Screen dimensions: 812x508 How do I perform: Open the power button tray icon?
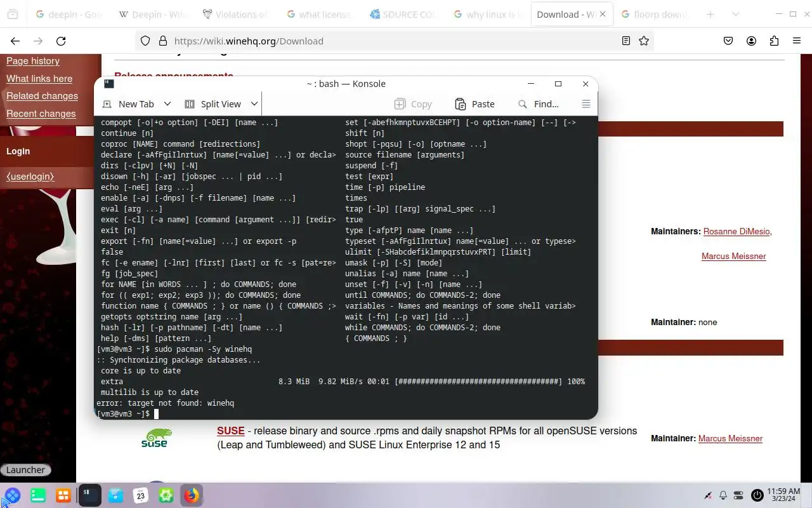[x=757, y=495]
